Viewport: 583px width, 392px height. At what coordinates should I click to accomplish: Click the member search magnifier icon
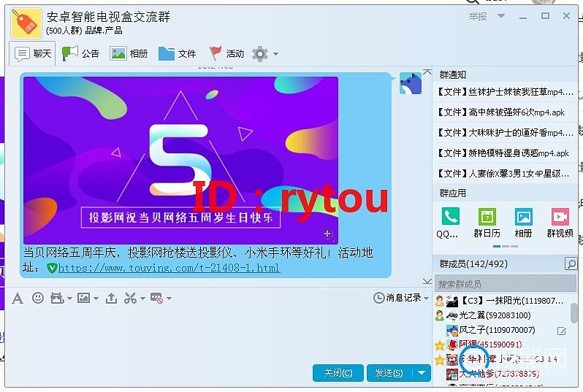(571, 264)
